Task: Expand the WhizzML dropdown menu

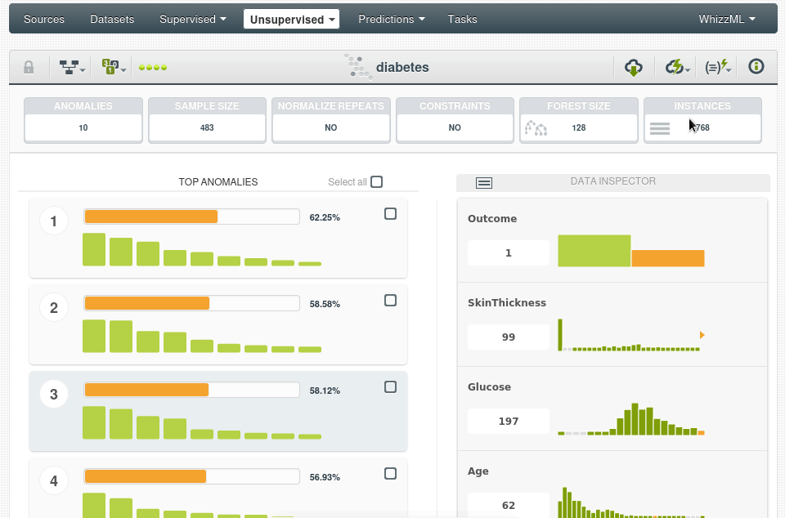Action: [x=726, y=19]
